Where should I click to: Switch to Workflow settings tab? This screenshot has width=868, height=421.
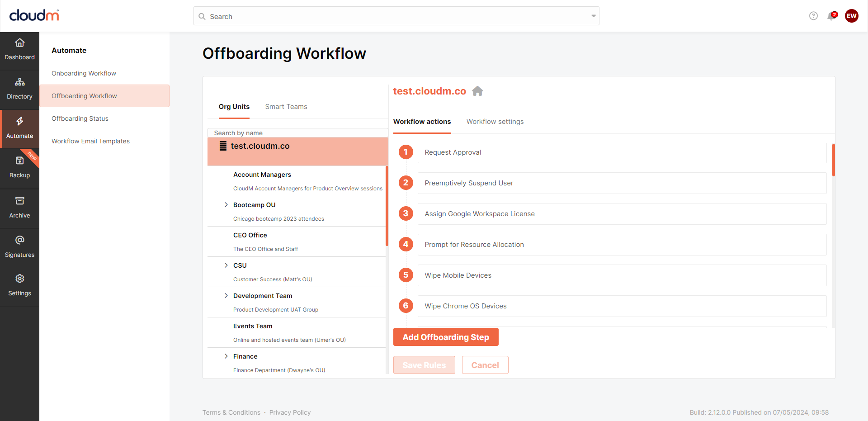coord(495,122)
